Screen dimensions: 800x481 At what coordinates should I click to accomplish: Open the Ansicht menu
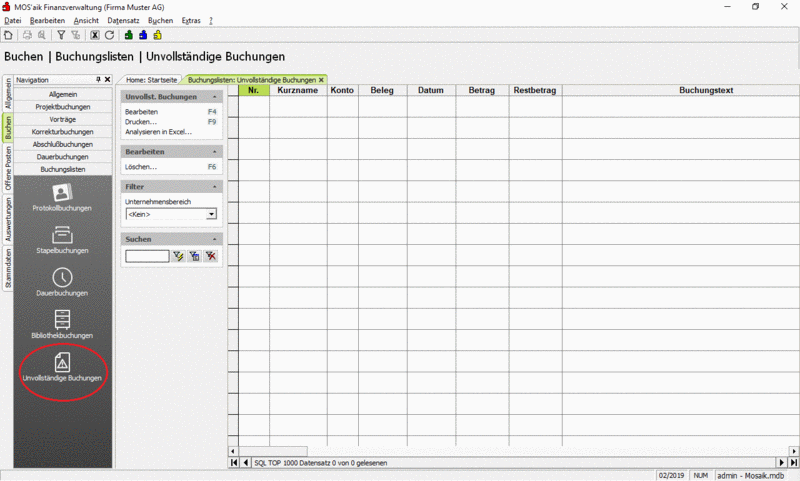pos(86,20)
